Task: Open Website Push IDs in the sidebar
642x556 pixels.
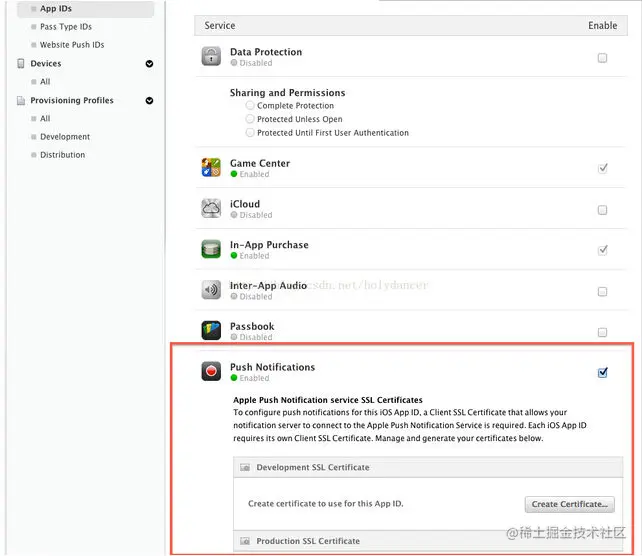Action: 72,45
